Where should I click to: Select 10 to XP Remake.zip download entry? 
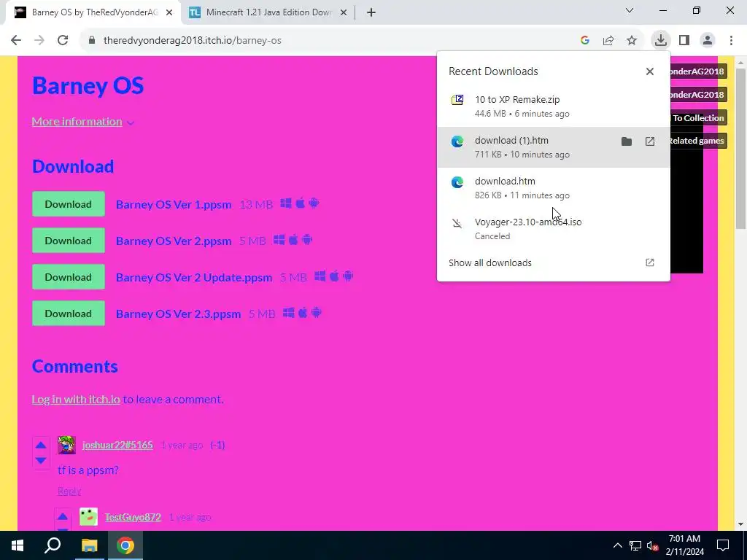point(553,106)
